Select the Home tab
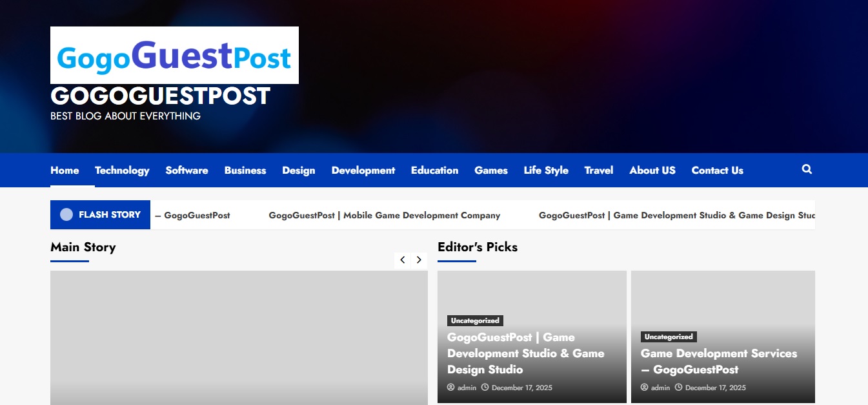 coord(64,170)
